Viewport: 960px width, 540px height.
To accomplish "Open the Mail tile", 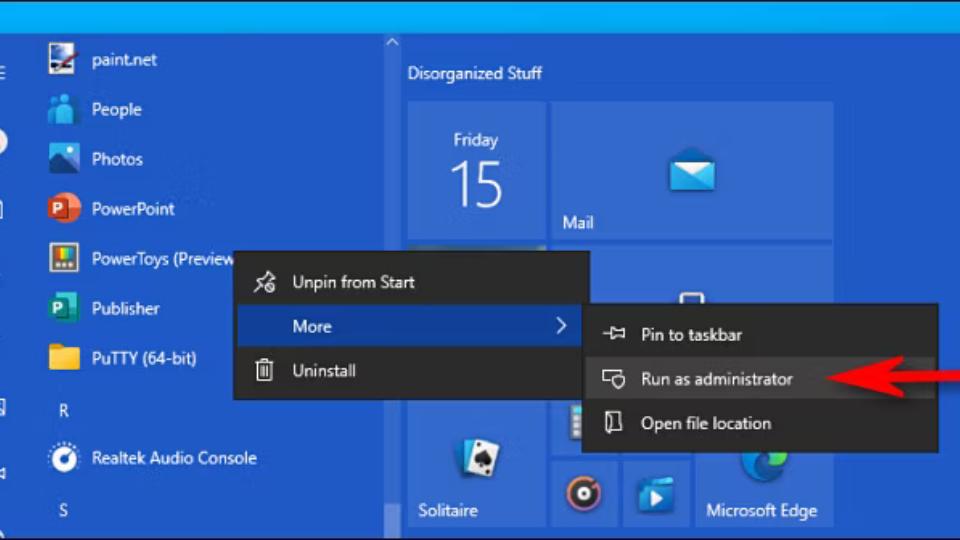I will (x=692, y=171).
